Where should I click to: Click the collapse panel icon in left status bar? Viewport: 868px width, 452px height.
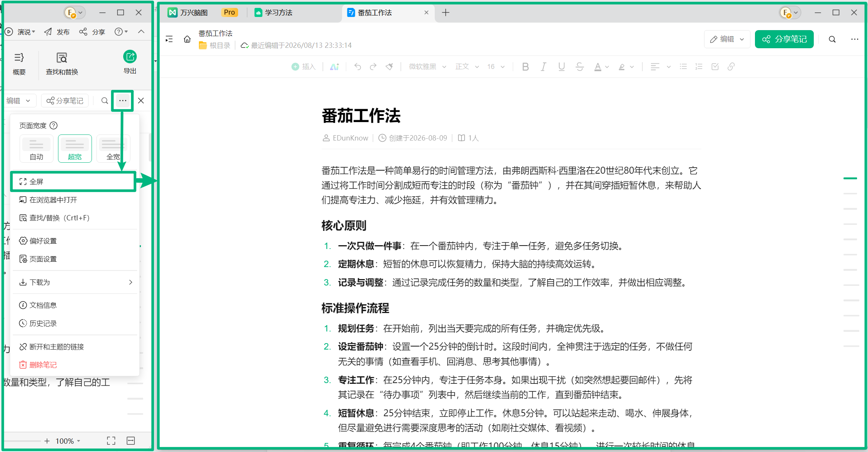pos(131,441)
